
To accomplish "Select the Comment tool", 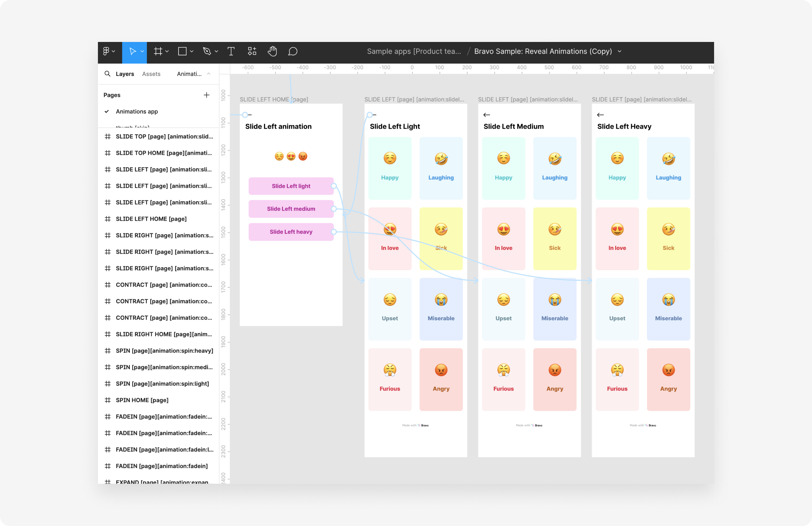I will tap(293, 51).
